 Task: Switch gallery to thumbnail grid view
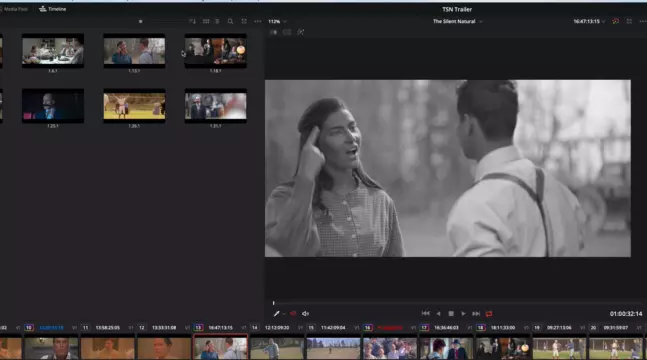(x=206, y=21)
